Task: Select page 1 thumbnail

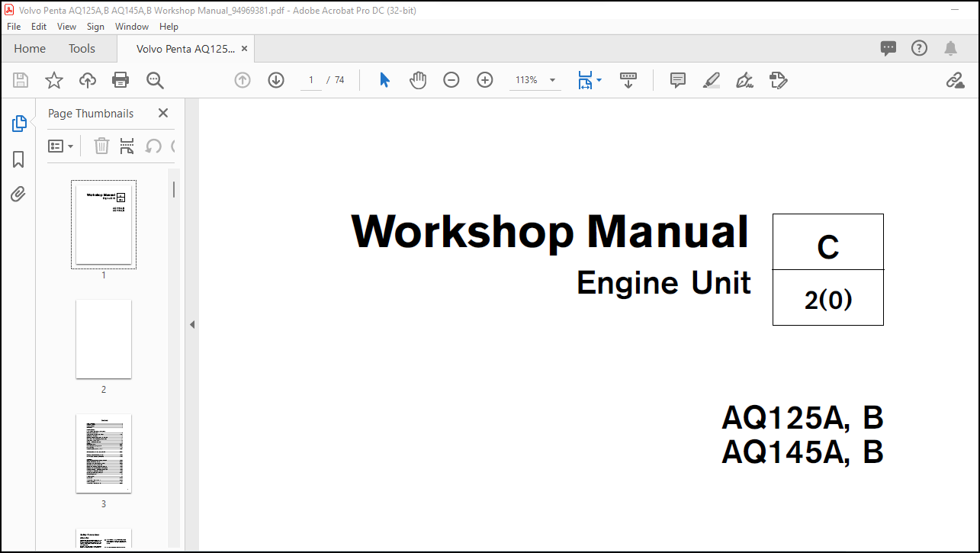Action: 104,224
